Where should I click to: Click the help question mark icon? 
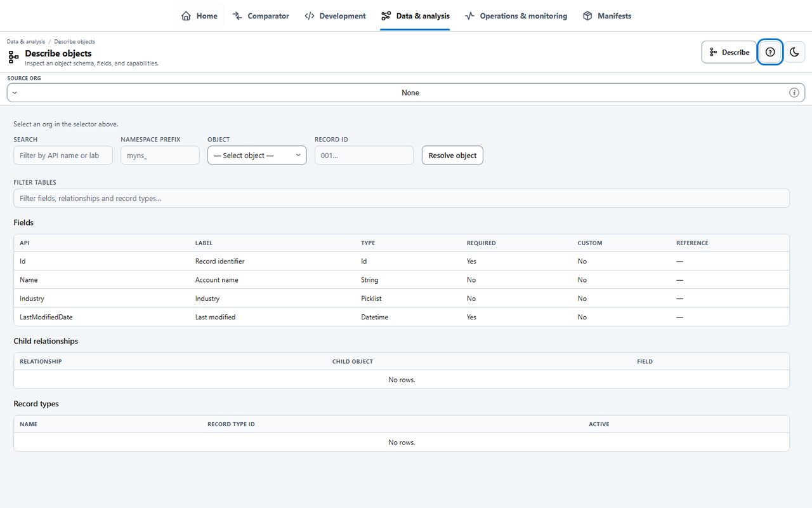(770, 52)
